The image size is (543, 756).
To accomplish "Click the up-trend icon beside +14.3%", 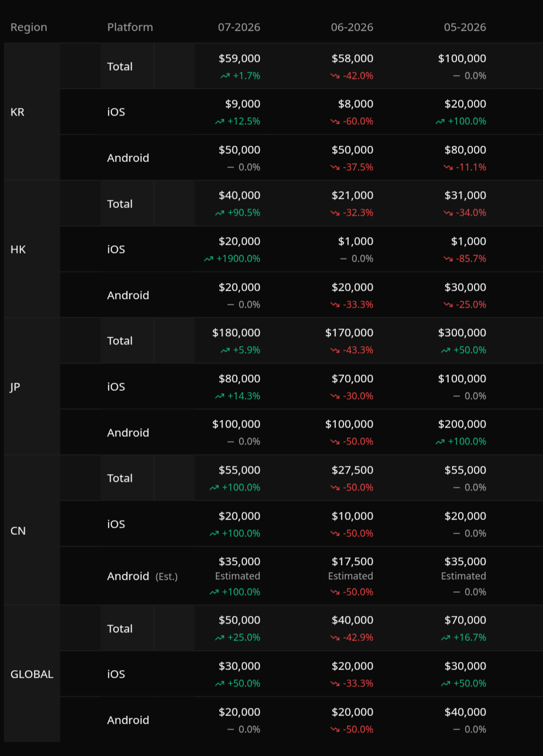I will click(219, 396).
